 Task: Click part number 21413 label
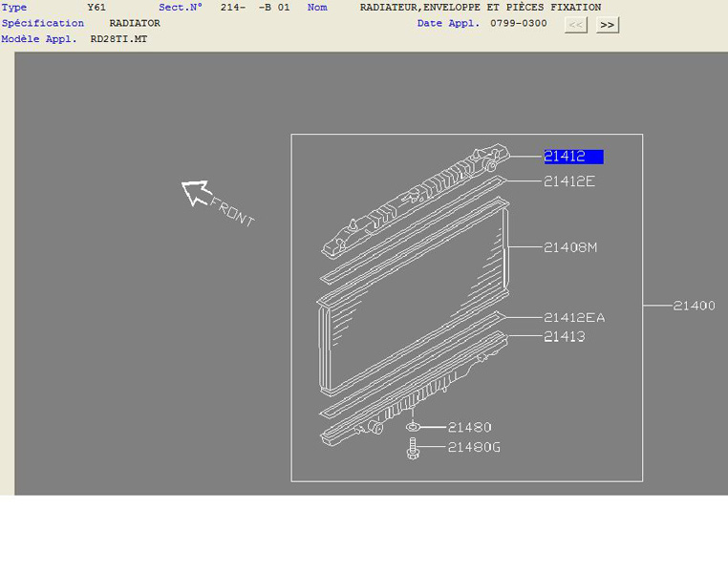pos(564,337)
